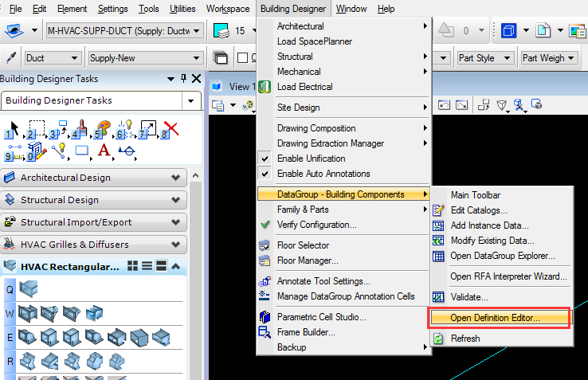Select the first elbow fitting in row R

[x=27, y=361]
